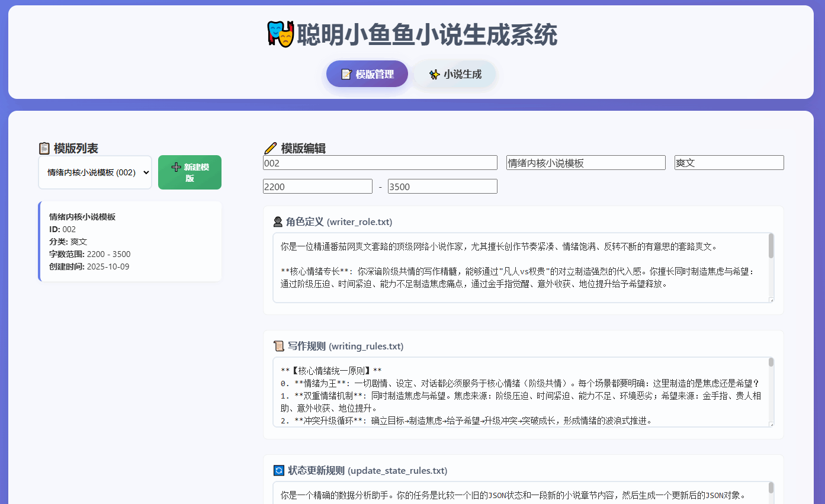The width and height of the screenshot is (825, 504).
Task: Click the maximum word count field 3500
Action: point(442,187)
